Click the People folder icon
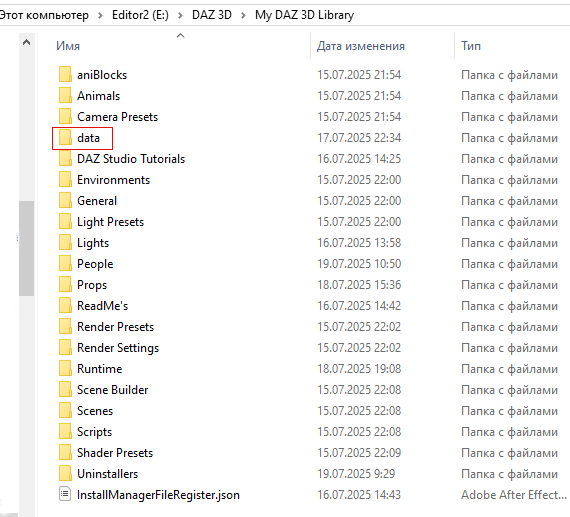The height and width of the screenshot is (517, 570). (x=65, y=264)
